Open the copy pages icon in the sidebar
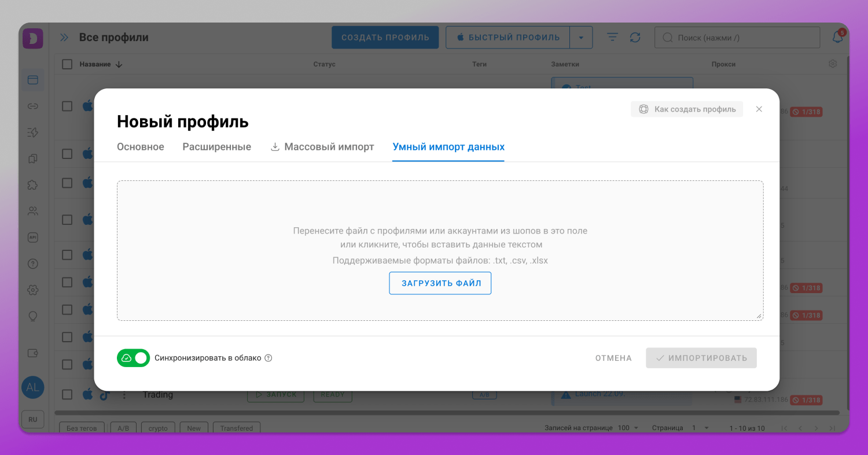 (x=33, y=158)
